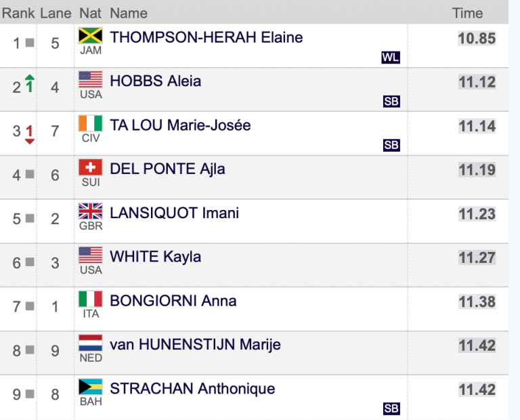Click the Switzerland flag icon
Image resolution: width=520 pixels, height=420 pixels.
pos(91,167)
